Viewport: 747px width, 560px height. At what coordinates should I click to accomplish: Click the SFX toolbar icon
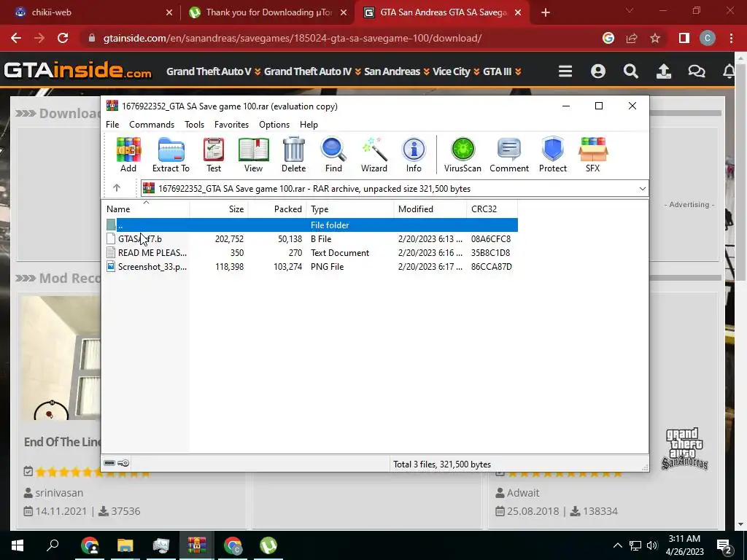[592, 155]
